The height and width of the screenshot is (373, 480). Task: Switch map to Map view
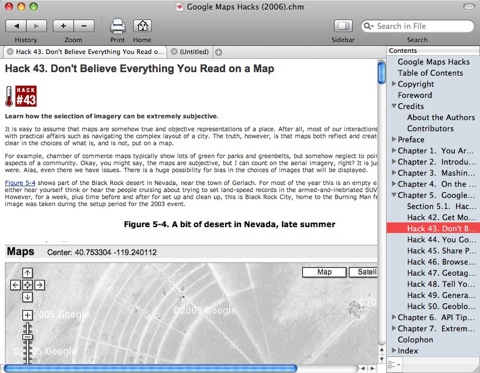coord(324,272)
